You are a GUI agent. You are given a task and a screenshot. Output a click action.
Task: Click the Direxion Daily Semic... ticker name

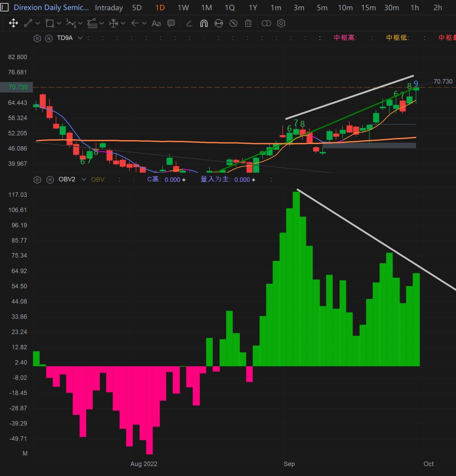tap(51, 7)
